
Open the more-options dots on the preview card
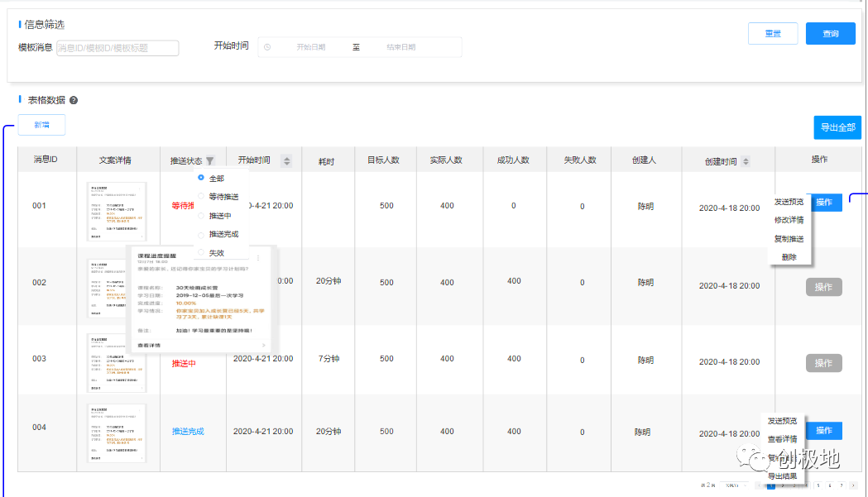click(258, 257)
